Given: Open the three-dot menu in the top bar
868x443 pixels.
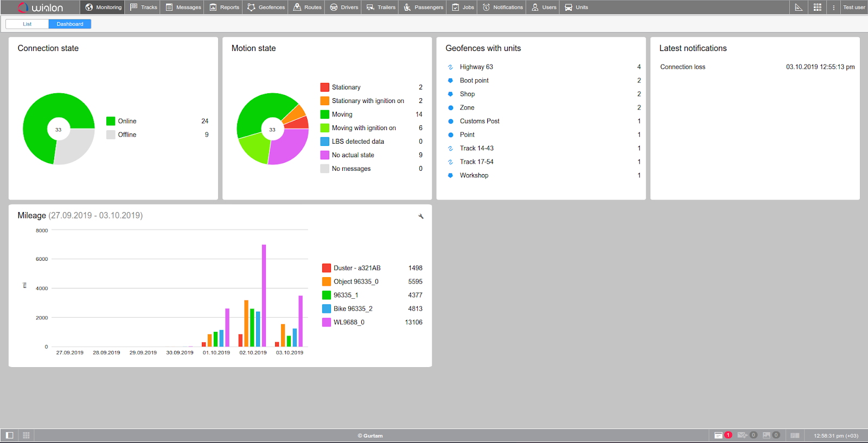Looking at the screenshot, I should coord(834,7).
